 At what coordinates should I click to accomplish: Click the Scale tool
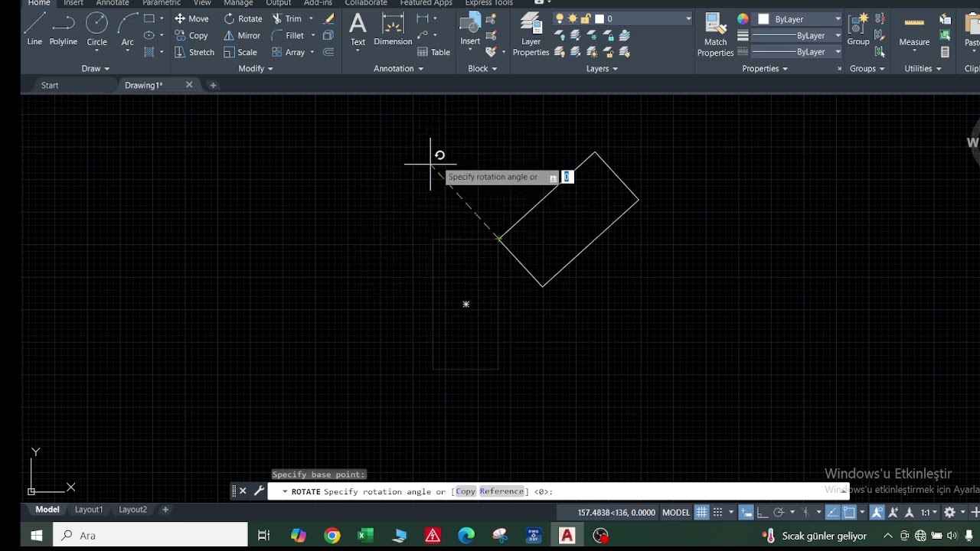pos(240,52)
